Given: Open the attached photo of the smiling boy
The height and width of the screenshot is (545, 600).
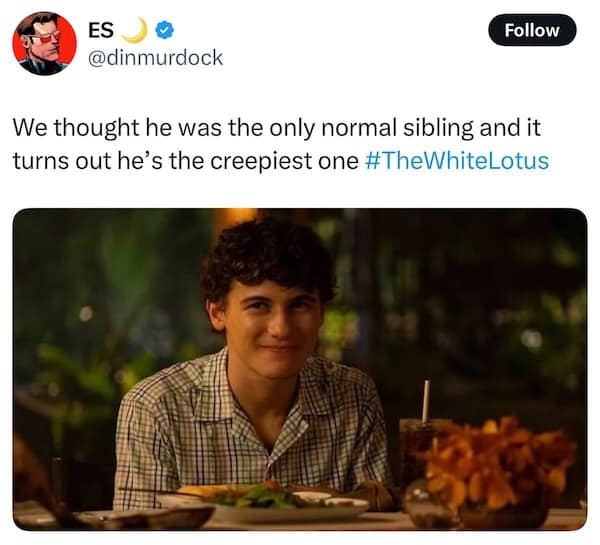Looking at the screenshot, I should click(300, 369).
